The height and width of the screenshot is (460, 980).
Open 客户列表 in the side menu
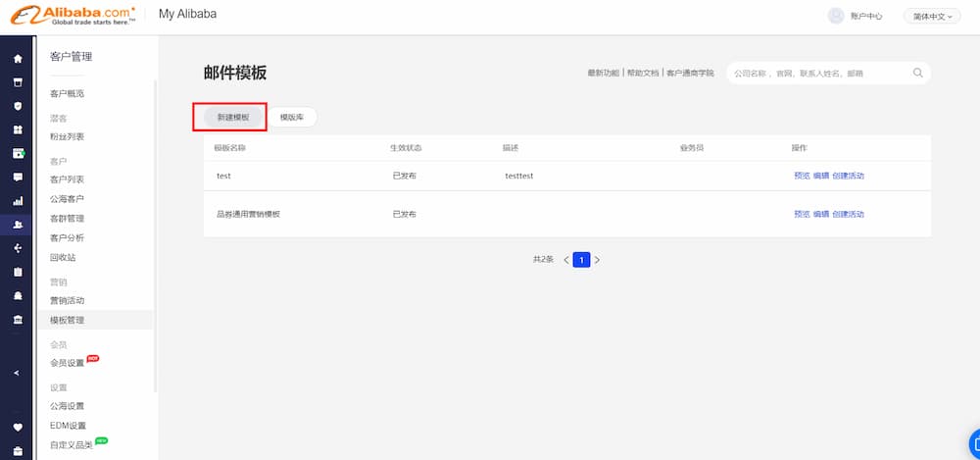click(68, 179)
